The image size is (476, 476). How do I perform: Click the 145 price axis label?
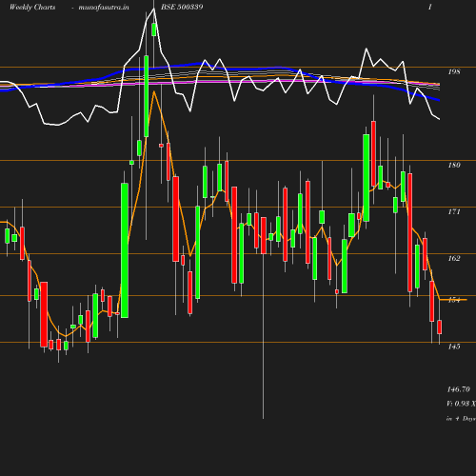coord(454,347)
